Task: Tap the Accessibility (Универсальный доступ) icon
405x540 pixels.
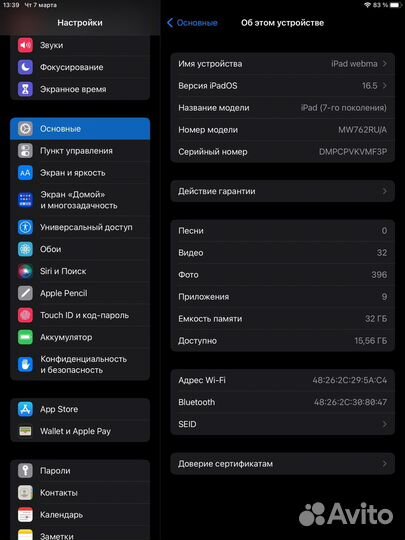Action: 25,227
